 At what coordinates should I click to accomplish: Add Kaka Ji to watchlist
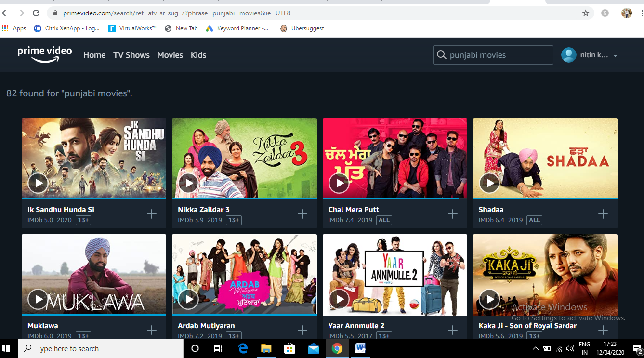pos(603,330)
